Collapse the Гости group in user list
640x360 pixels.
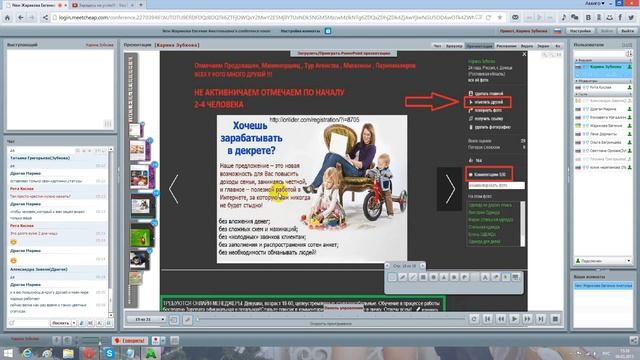[x=577, y=94]
